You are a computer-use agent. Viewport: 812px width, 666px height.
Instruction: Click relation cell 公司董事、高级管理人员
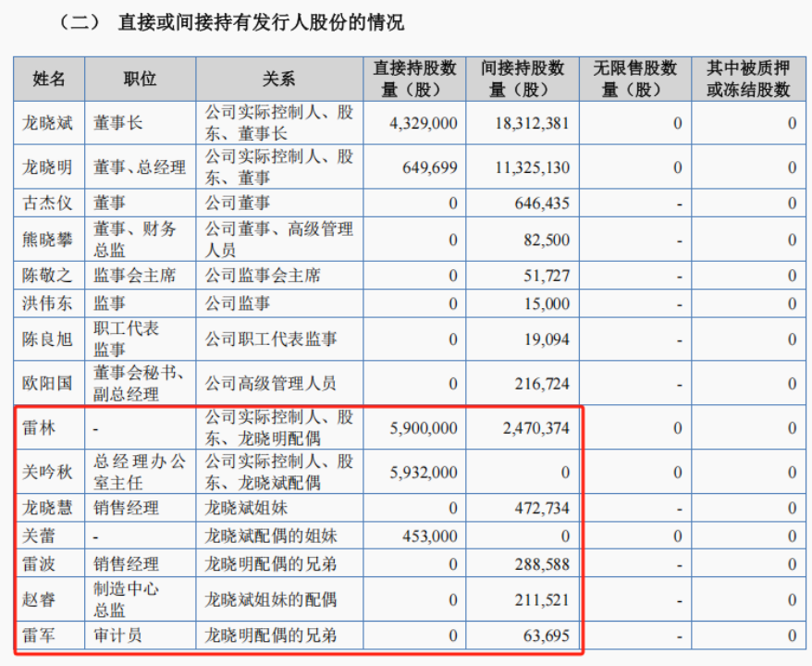pyautogui.click(x=279, y=240)
